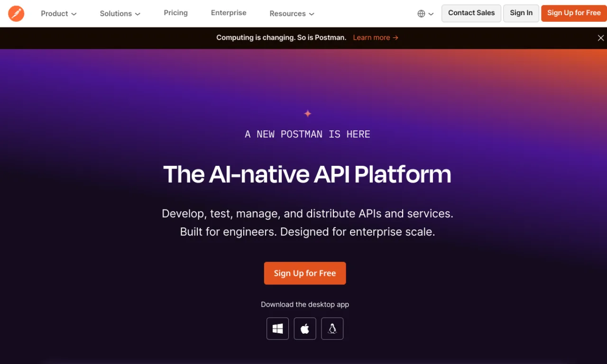Click 'Built for engineers. Designed for enterprise scale.' text
Viewport: 607px width, 364px height.
pyautogui.click(x=307, y=232)
